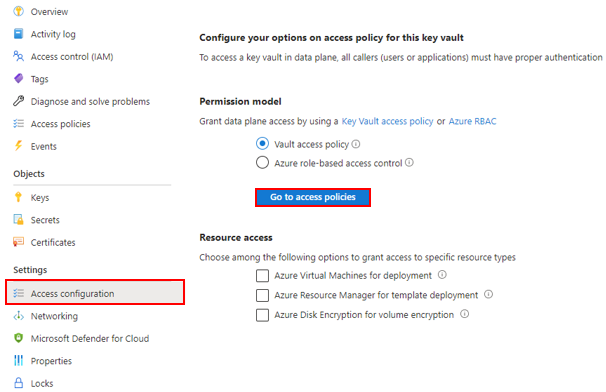Click the Access control (IAM) people icon

(x=19, y=56)
